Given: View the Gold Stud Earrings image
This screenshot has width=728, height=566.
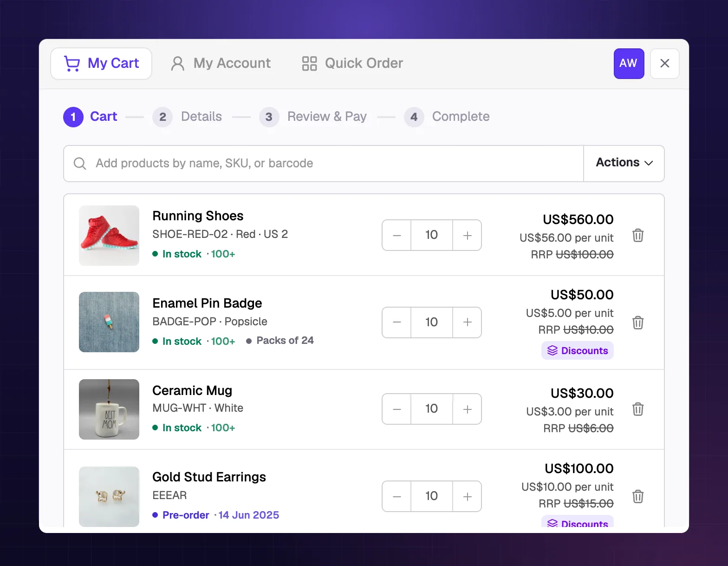Looking at the screenshot, I should [109, 496].
